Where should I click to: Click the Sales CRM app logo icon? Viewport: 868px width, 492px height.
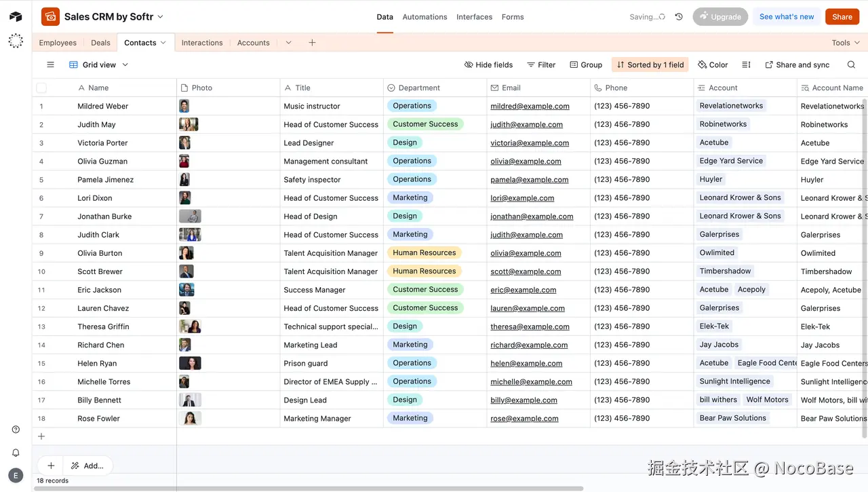(54, 16)
